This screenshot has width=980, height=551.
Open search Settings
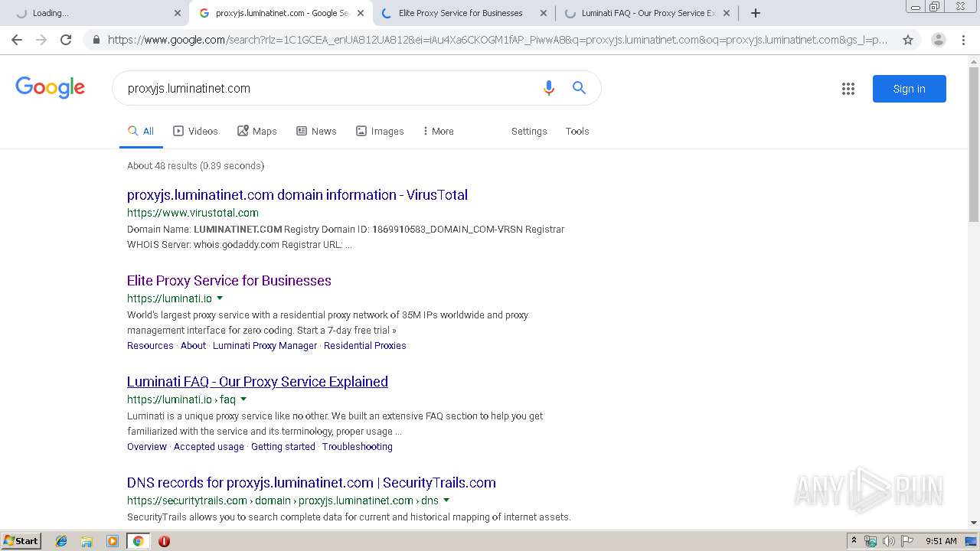[529, 131]
